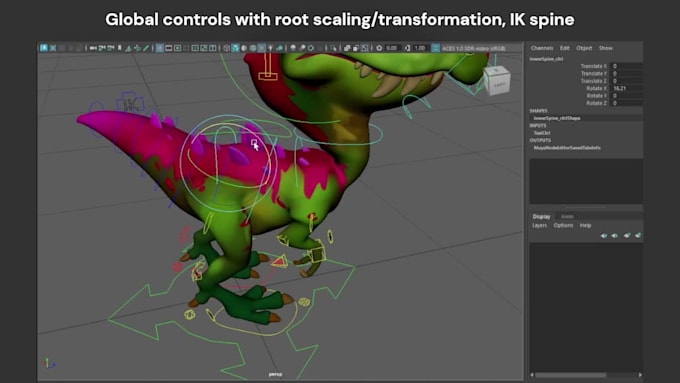The height and width of the screenshot is (383, 680).
Task: Select the lowerSpine_ctrlShape node entry
Action: [x=557, y=118]
